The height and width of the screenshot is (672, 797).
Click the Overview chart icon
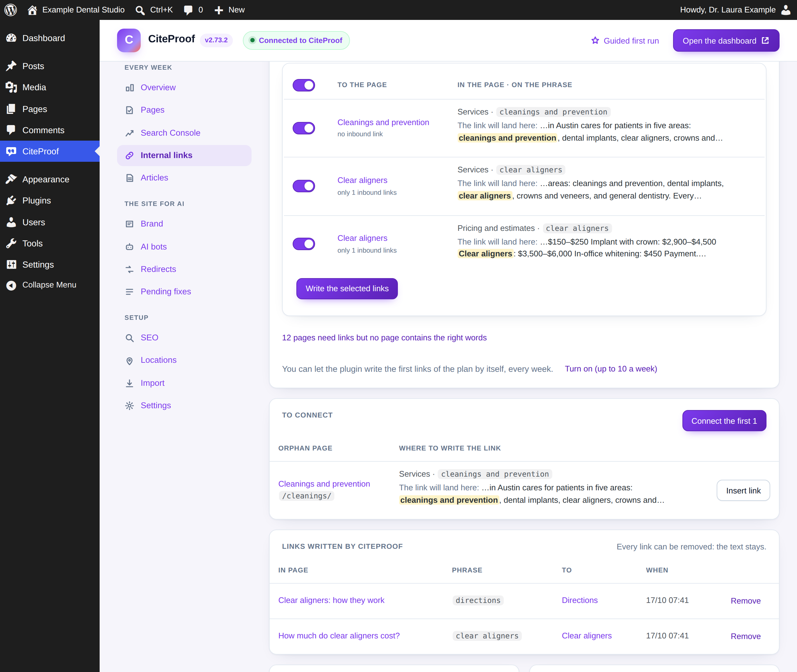tap(130, 88)
